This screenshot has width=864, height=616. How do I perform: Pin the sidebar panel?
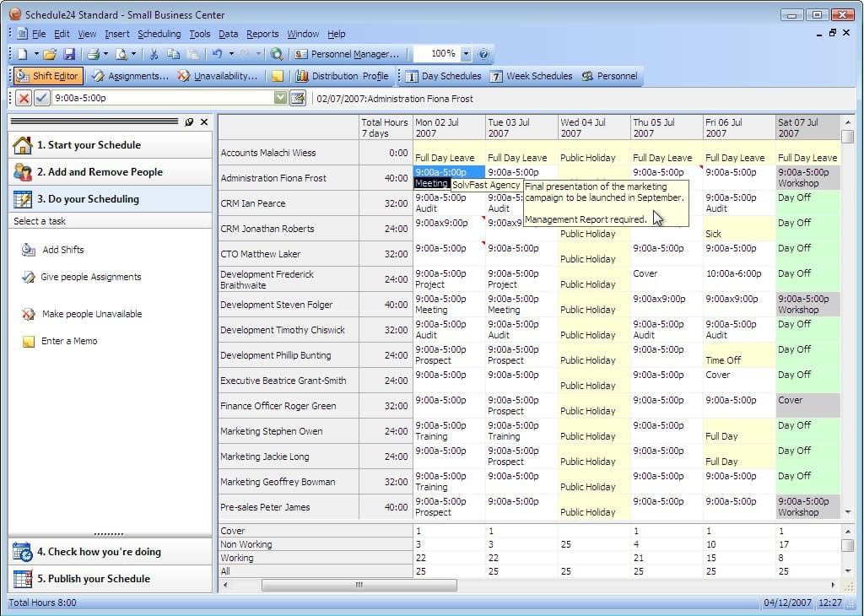[x=192, y=122]
